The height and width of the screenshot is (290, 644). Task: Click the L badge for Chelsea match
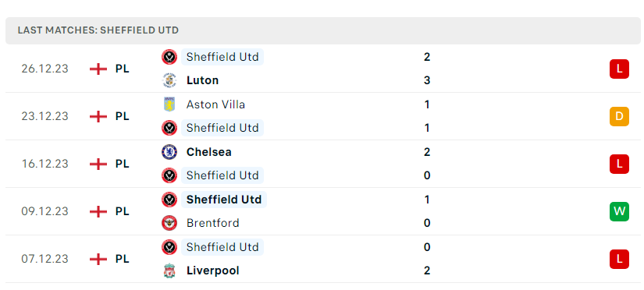(619, 164)
